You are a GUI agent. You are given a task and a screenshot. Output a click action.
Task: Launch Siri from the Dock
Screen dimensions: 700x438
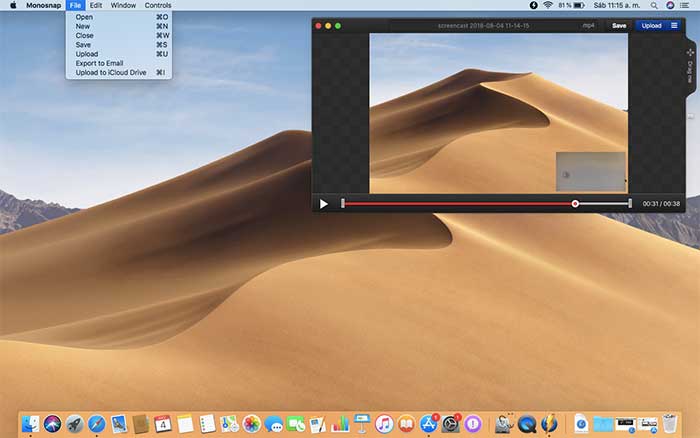tap(52, 424)
